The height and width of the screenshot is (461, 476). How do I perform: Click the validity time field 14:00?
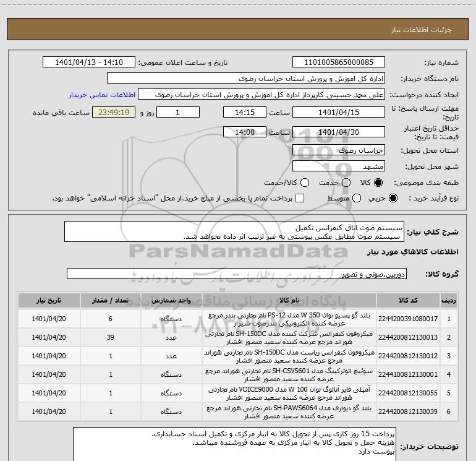[x=245, y=132]
